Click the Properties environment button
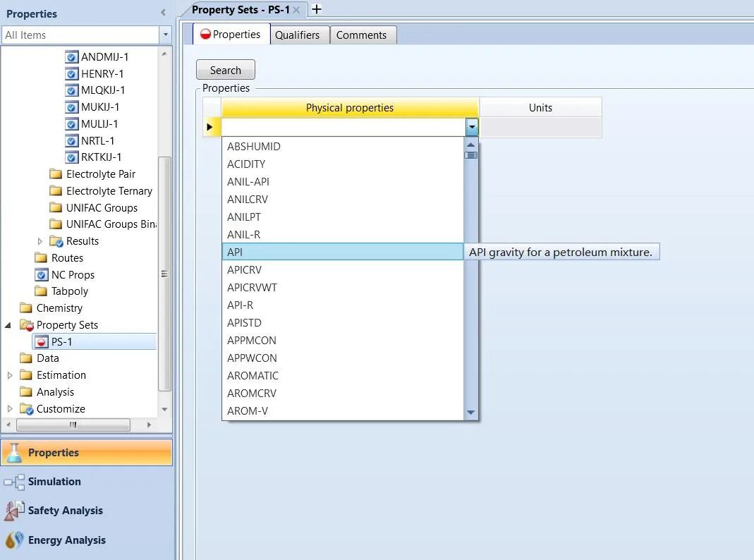The image size is (754, 560). pos(87,452)
